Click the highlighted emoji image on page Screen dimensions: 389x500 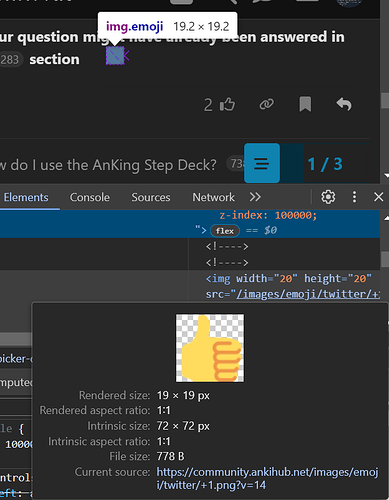click(115, 56)
